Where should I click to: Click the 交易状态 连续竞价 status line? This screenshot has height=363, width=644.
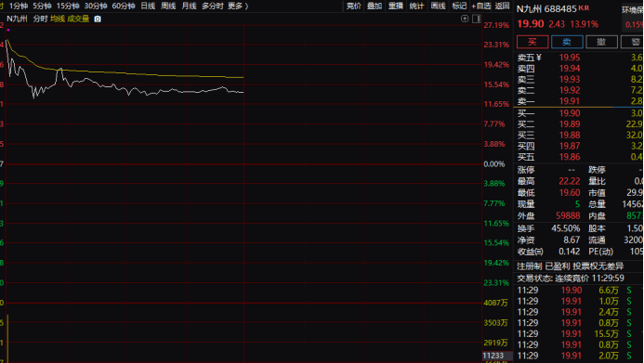point(571,279)
